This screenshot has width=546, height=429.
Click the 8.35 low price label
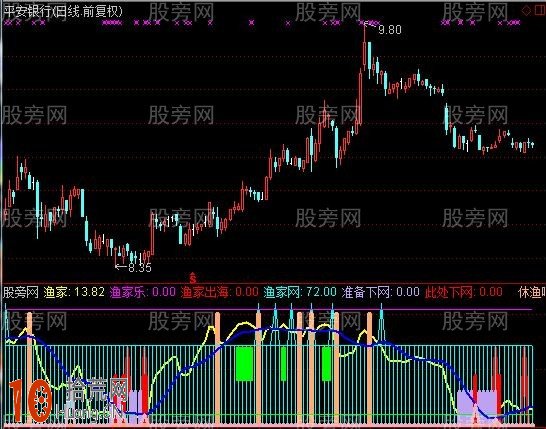pyautogui.click(x=140, y=267)
